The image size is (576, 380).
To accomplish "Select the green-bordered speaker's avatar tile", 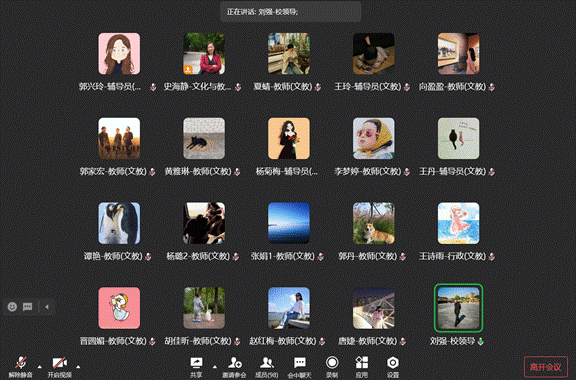I will point(458,308).
